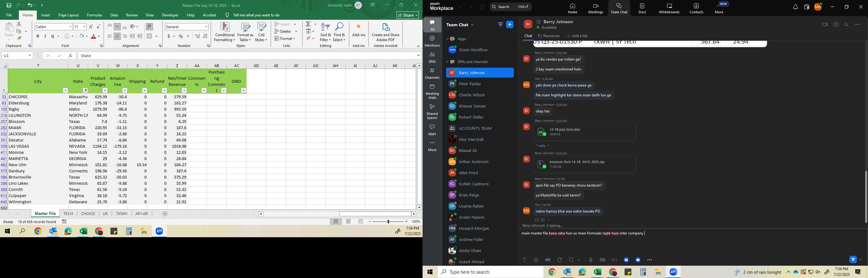Toggle Italic formatting in Excel
Image resolution: width=868 pixels, height=278 pixels.
pos(45,36)
